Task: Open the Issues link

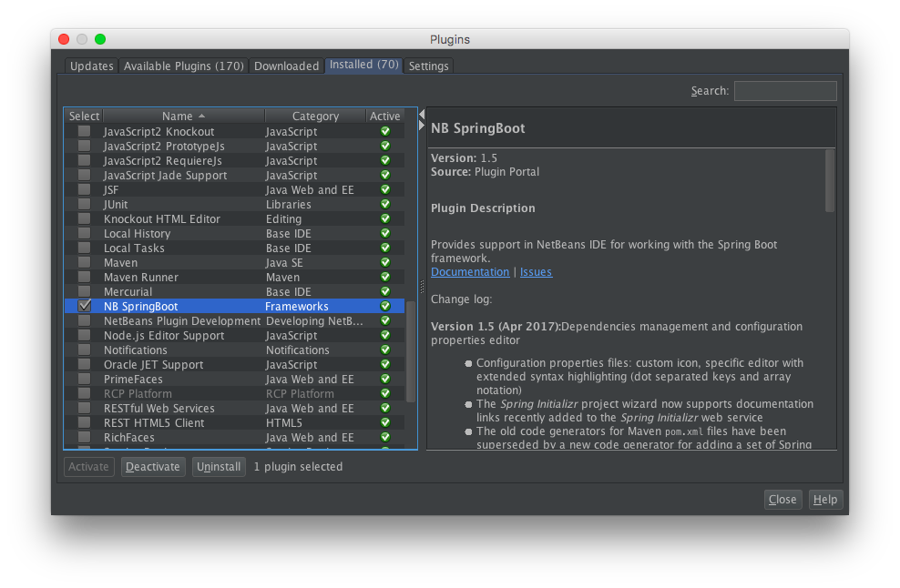Action: click(537, 272)
